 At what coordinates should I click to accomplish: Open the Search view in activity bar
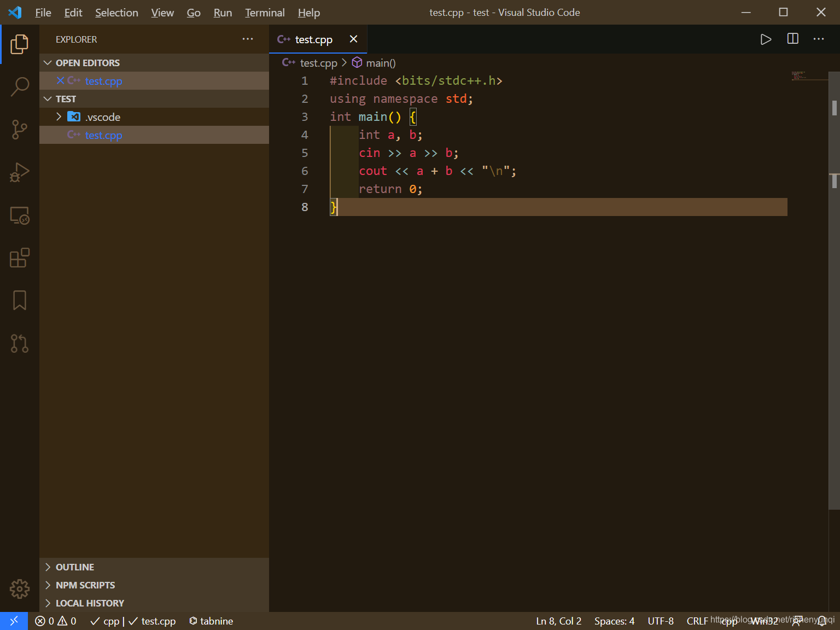click(20, 86)
